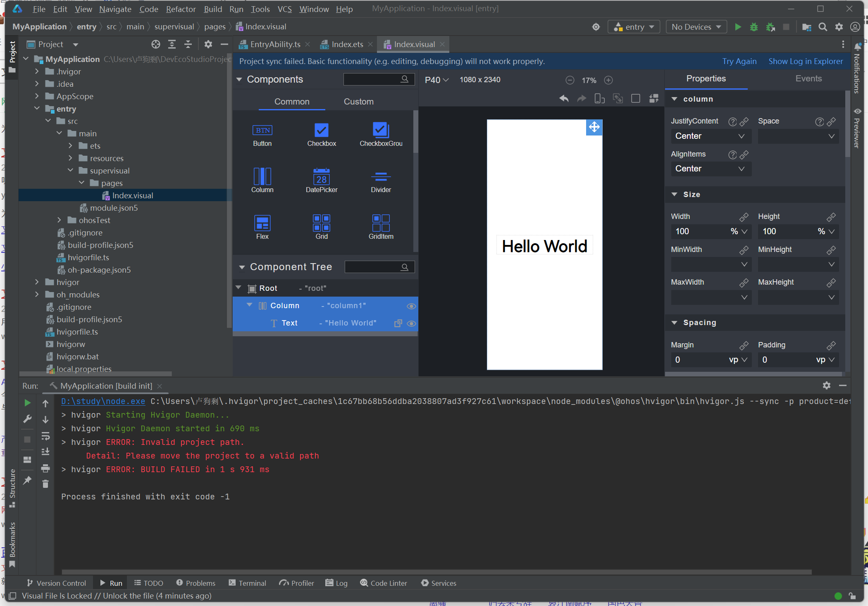
Task: Open the Run panel settings gear
Action: click(826, 385)
